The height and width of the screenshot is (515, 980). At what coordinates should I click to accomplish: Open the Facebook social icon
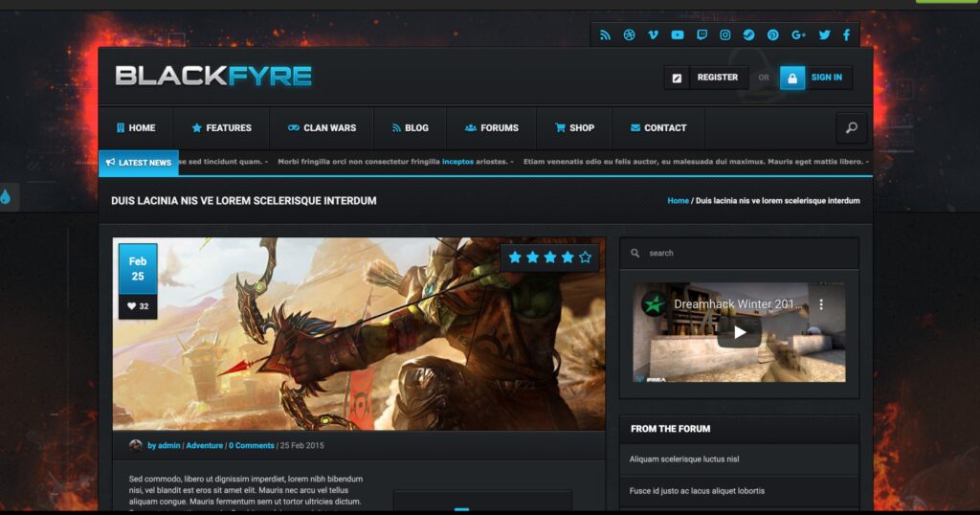tap(846, 35)
